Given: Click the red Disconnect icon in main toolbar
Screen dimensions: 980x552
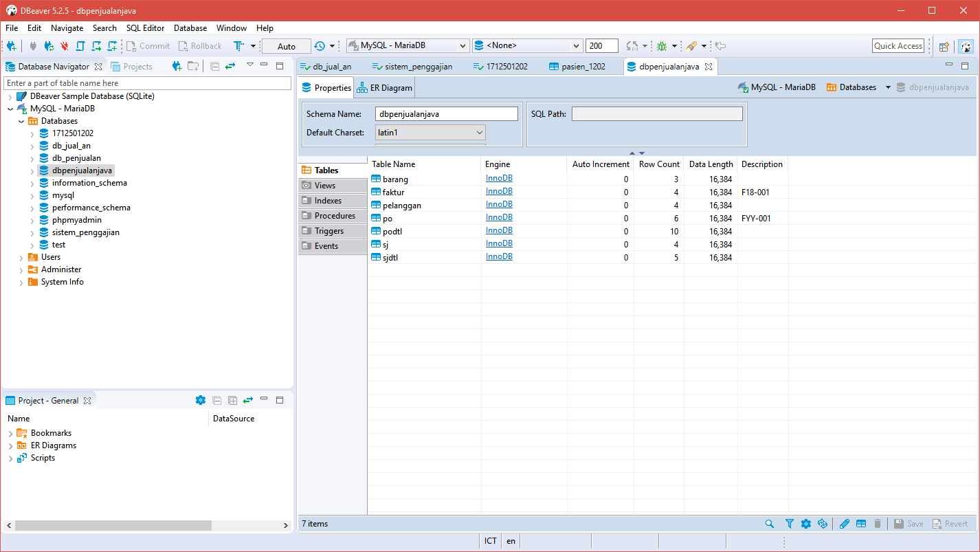Looking at the screenshot, I should [65, 46].
